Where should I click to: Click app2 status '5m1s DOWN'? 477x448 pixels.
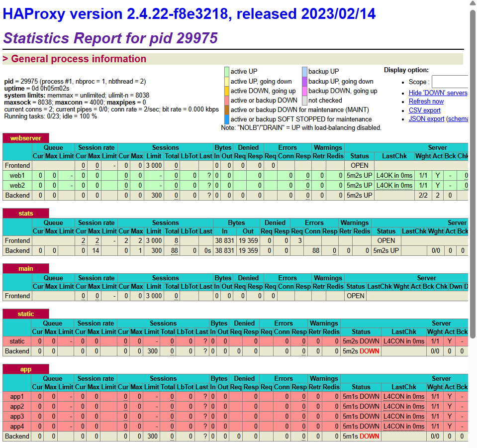coord(361,407)
